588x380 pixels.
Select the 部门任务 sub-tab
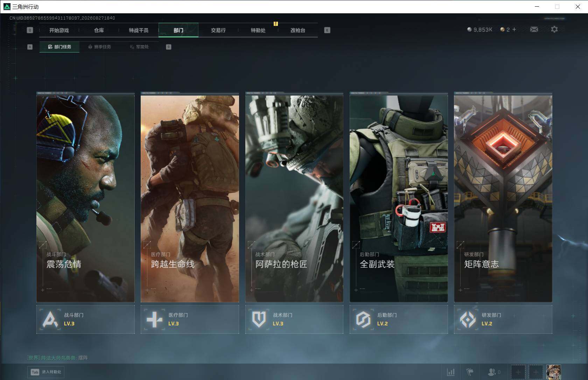click(59, 47)
